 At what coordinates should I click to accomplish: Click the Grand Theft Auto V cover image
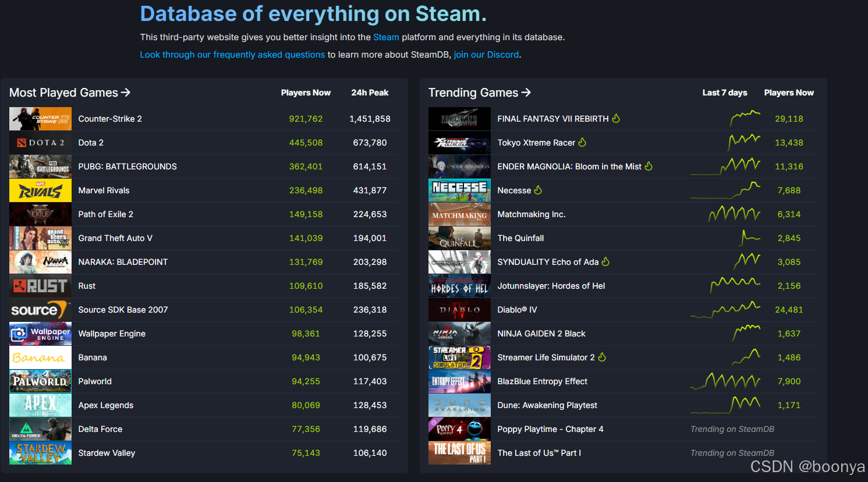click(x=41, y=238)
